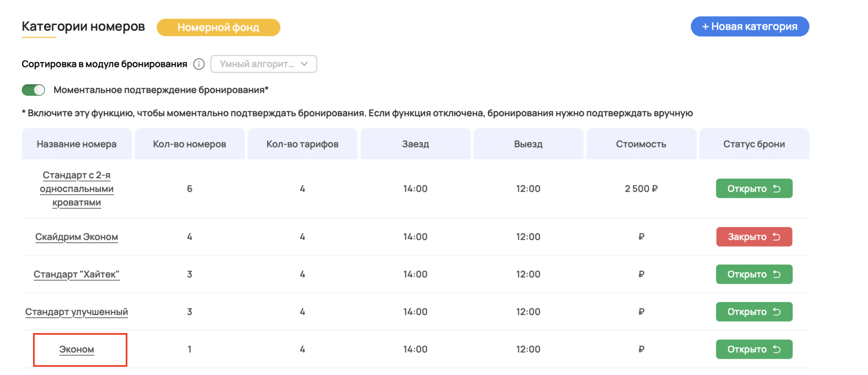Create a new category with Новая категория
Screen dimensions: 868x375
pyautogui.click(x=750, y=27)
